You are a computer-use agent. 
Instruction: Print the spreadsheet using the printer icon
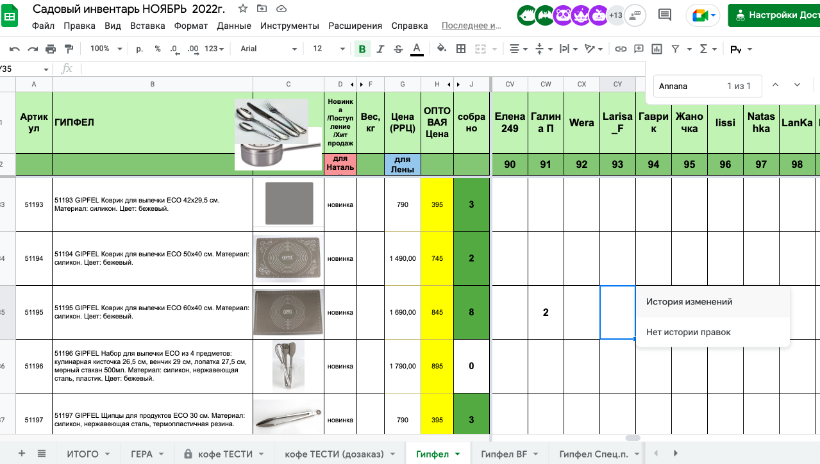click(50, 48)
